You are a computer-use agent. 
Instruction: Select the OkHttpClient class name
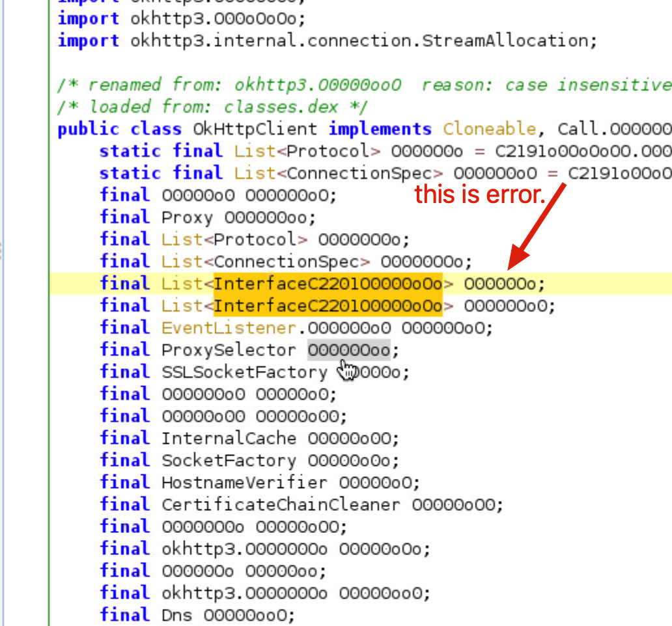click(x=255, y=129)
